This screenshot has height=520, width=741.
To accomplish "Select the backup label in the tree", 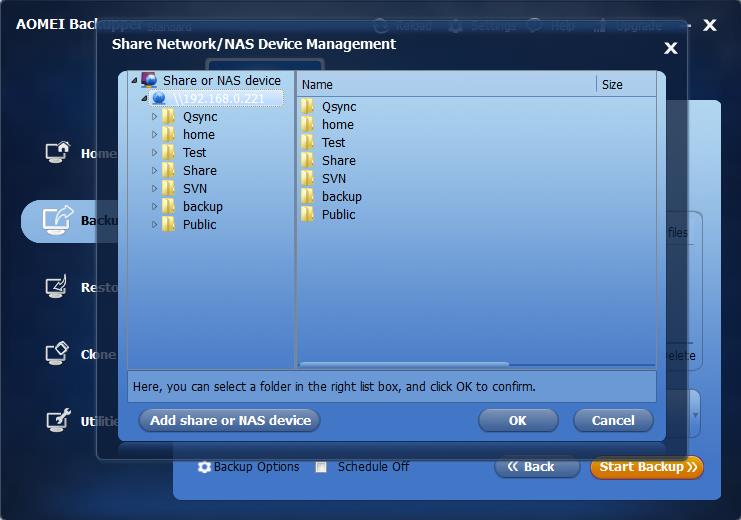I will 203,207.
